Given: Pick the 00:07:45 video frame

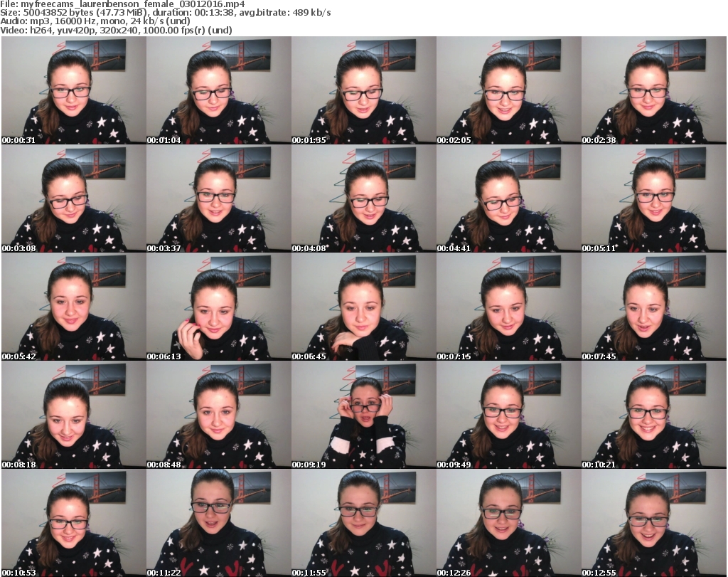Looking at the screenshot, I should coord(654,307).
